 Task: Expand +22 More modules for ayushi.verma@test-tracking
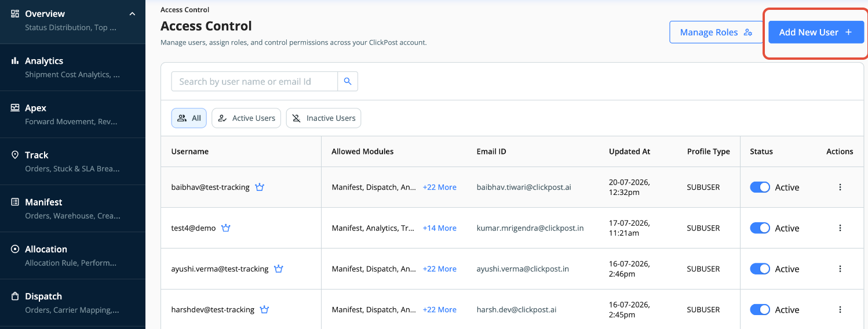pos(439,269)
